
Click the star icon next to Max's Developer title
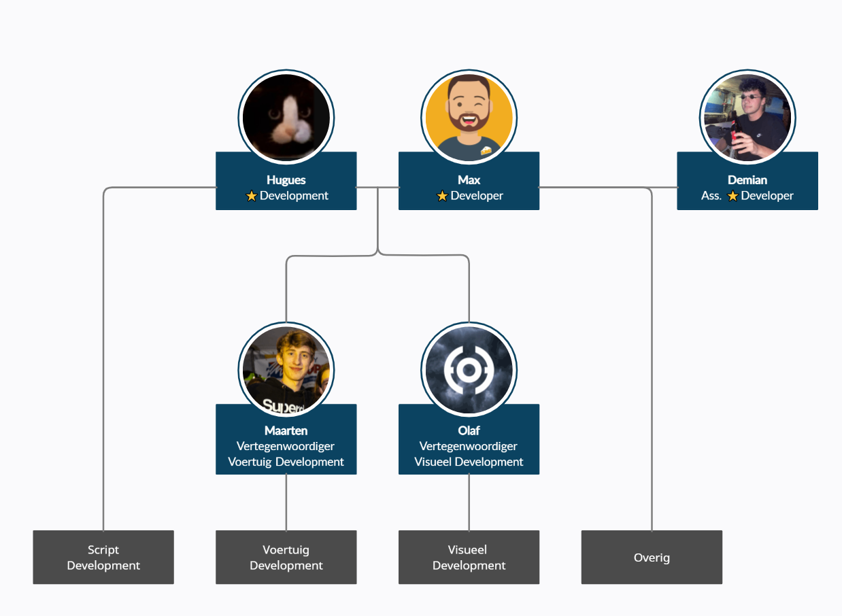pyautogui.click(x=442, y=196)
